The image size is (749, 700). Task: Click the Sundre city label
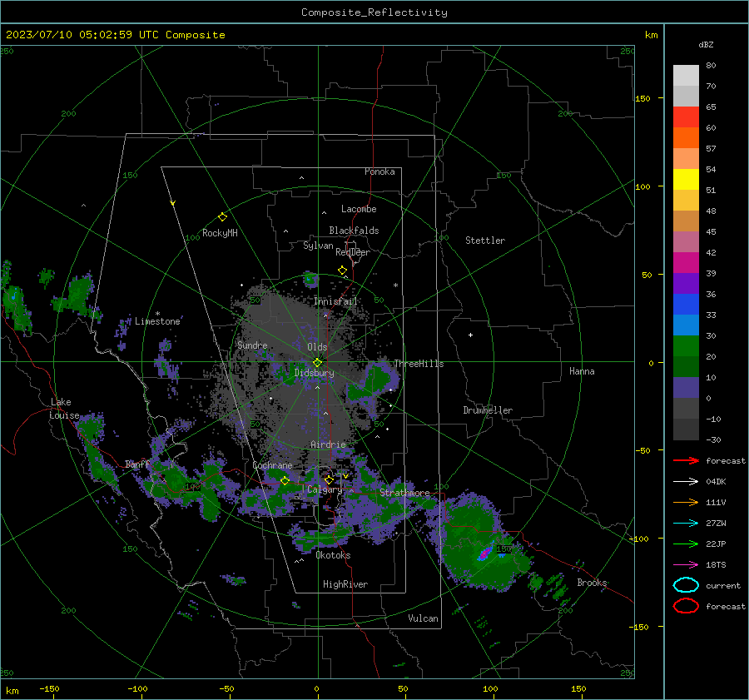252,345
